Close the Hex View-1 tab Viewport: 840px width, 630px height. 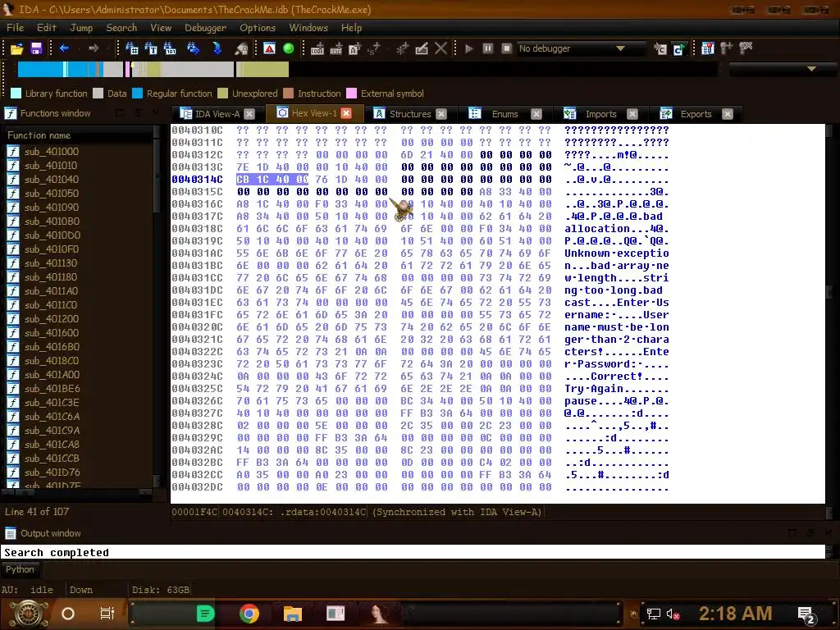click(346, 113)
